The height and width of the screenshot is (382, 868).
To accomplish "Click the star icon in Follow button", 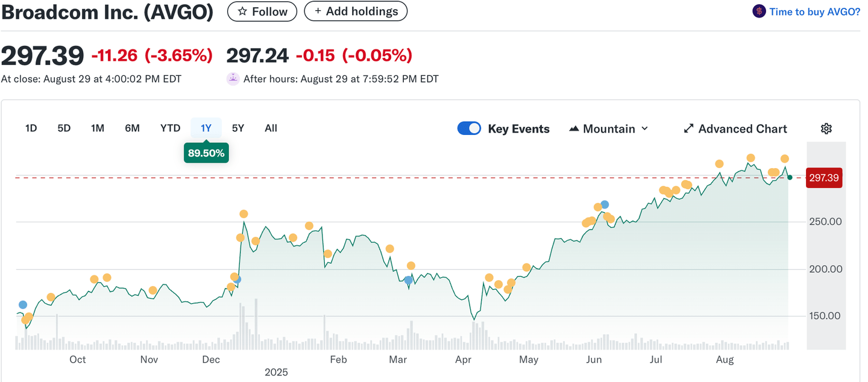I will (242, 11).
